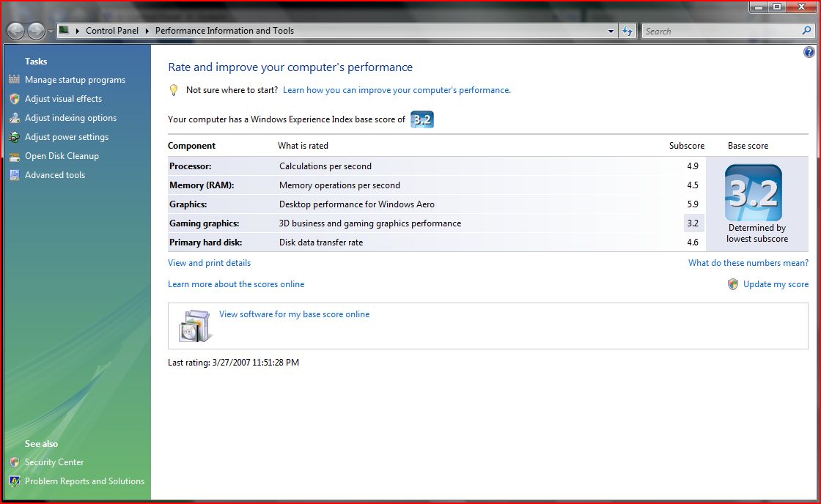The width and height of the screenshot is (821, 504).
Task: Click the Advanced tools icon
Action: point(15,175)
